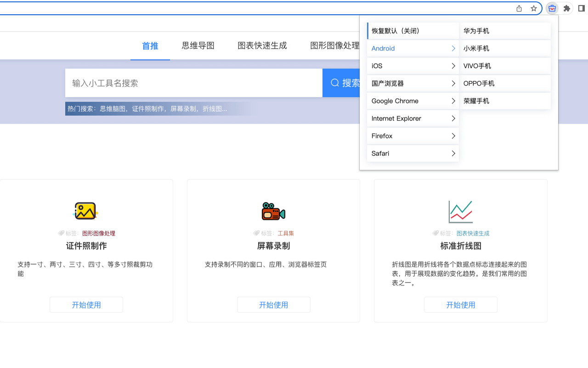588x368 pixels.
Task: Expand the iOS submenu arrow
Action: 453,66
